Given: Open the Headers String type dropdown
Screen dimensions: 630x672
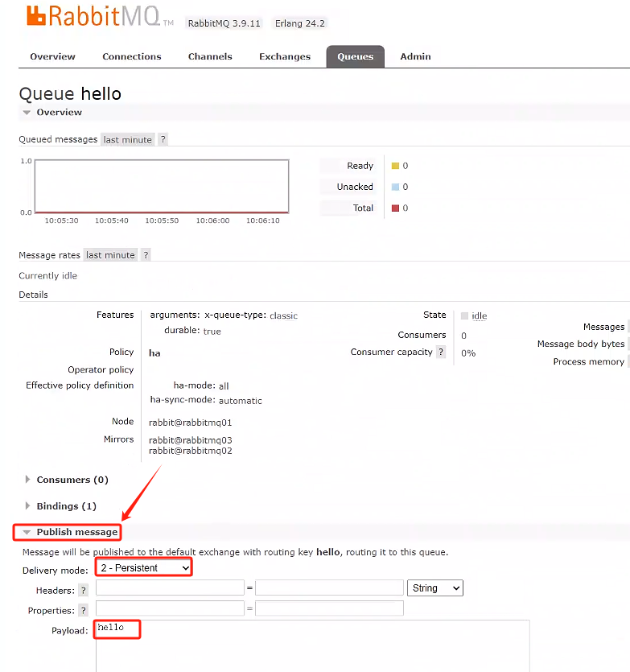Looking at the screenshot, I should tap(435, 588).
